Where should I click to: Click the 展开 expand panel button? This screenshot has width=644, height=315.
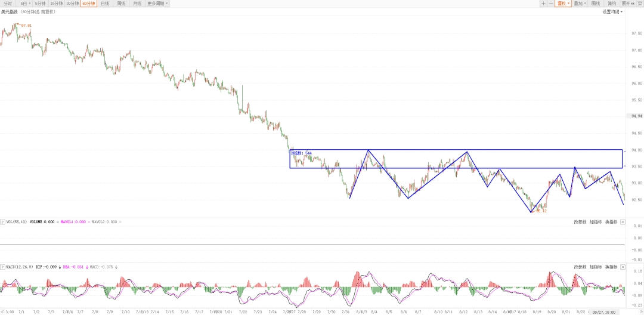[627, 4]
